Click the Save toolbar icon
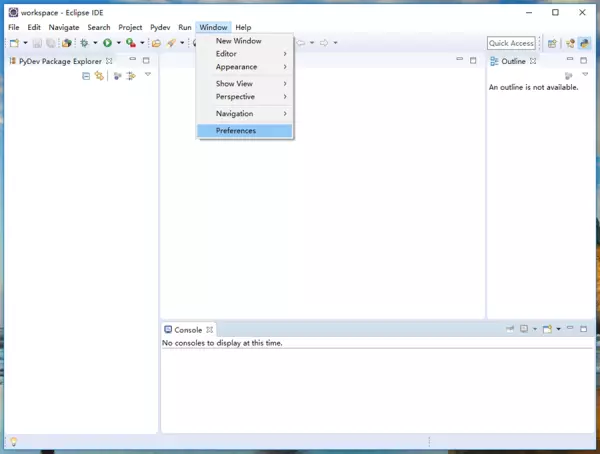600x454 pixels. (37, 43)
